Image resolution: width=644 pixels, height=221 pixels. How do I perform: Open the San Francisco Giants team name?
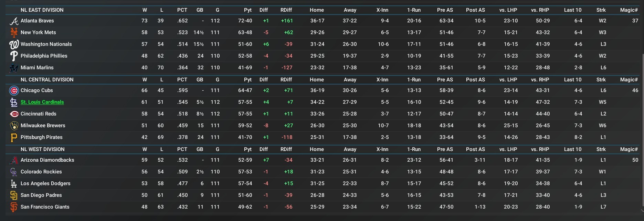click(45, 207)
